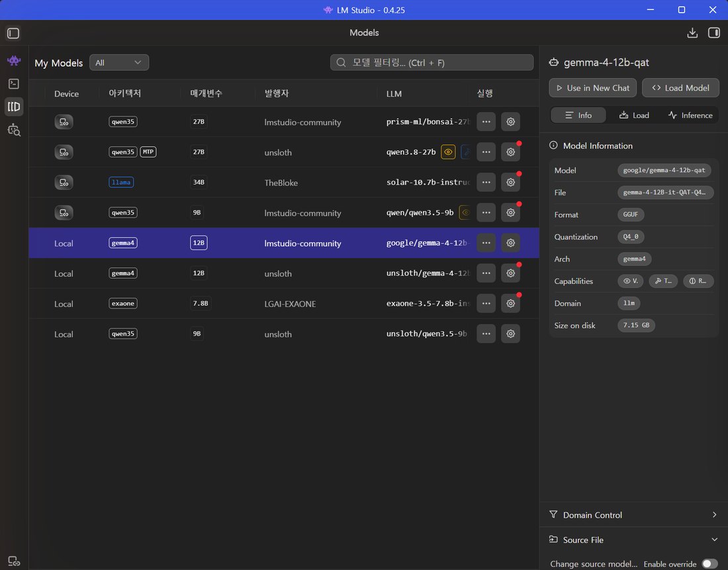728x570 pixels.
Task: Expand the Domain Control section
Action: pos(633,514)
